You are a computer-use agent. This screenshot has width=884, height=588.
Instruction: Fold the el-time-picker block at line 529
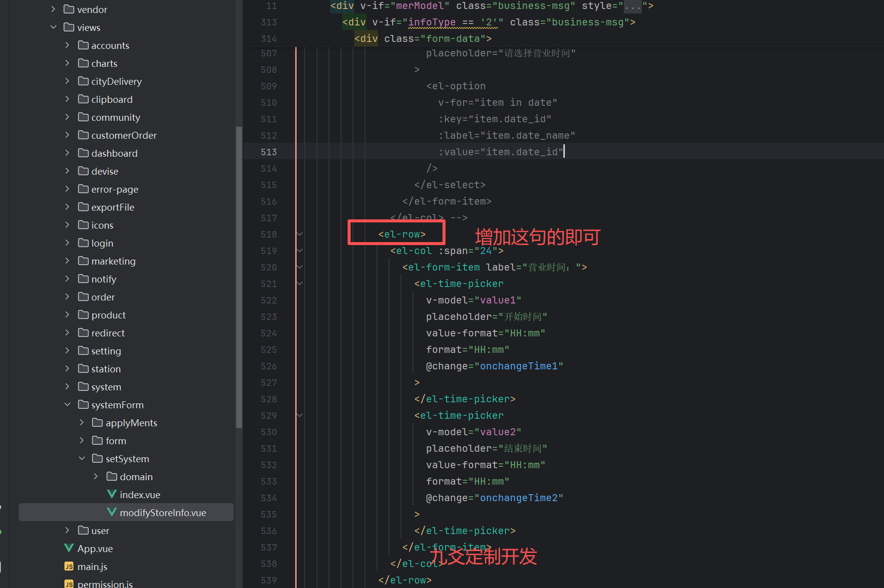[300, 415]
